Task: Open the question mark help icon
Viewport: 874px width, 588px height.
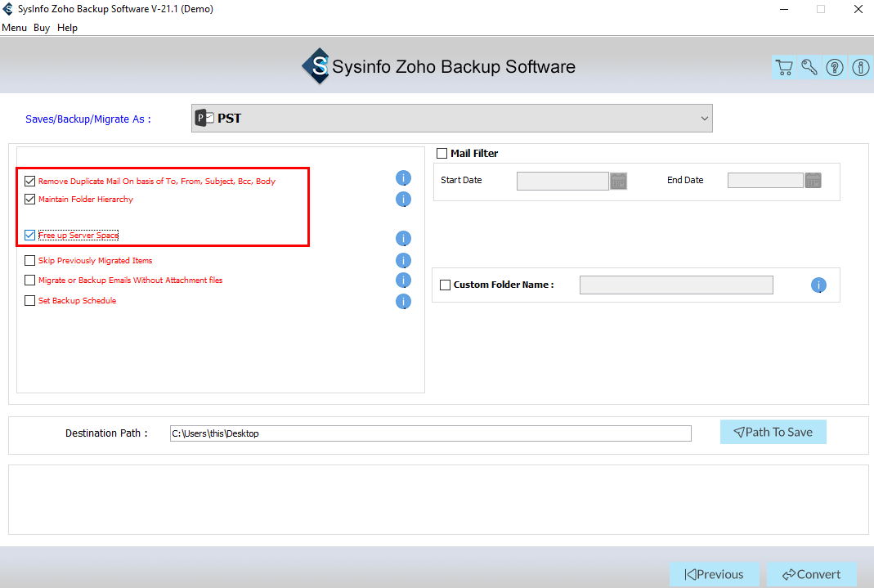Action: point(835,67)
